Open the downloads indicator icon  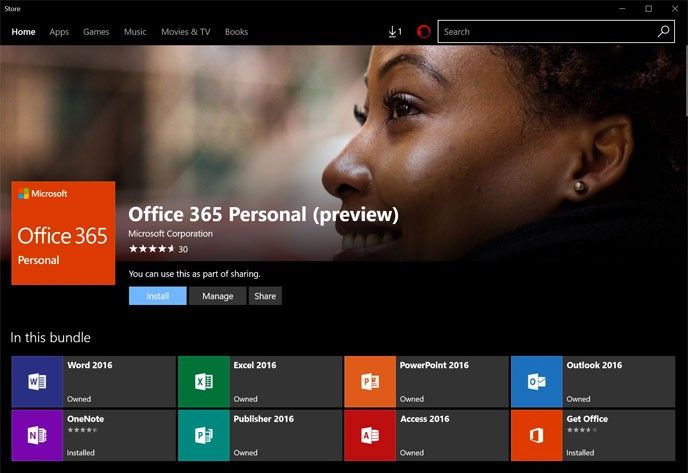click(394, 32)
